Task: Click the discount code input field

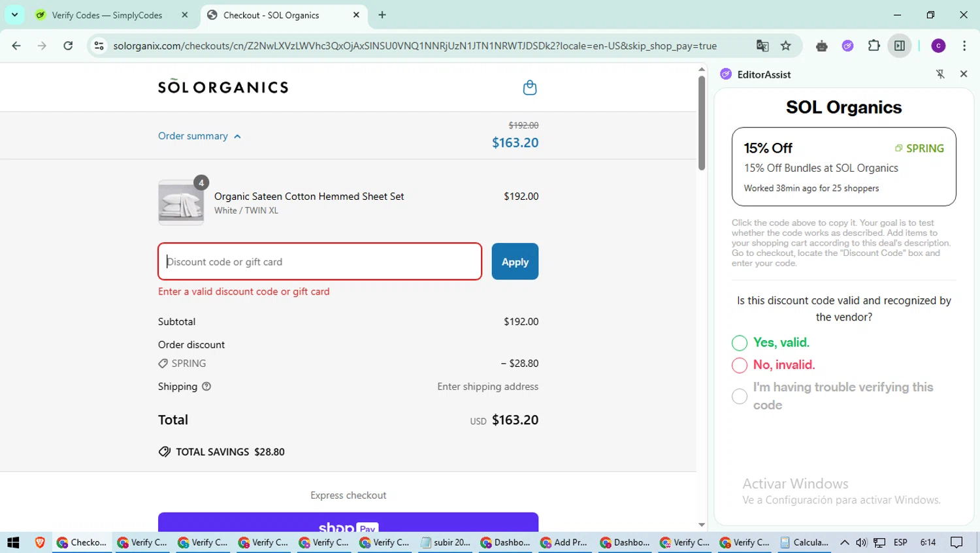Action: 320,262
